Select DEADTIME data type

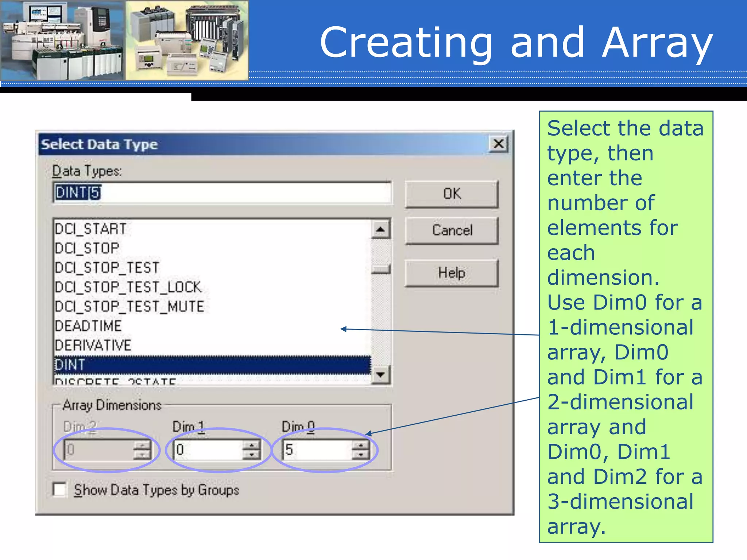tap(212, 326)
